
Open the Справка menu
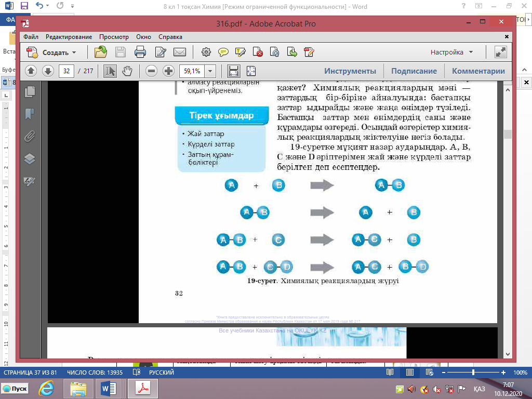[170, 37]
